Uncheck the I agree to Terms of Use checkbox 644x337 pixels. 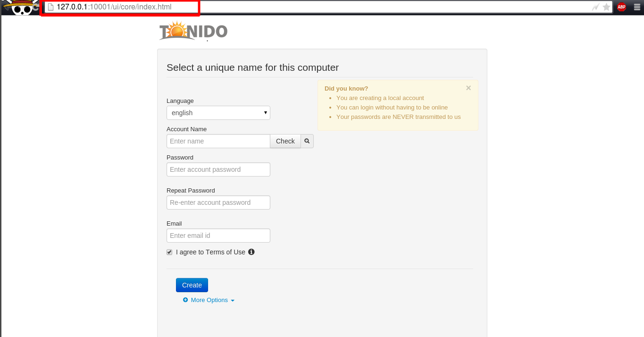click(x=169, y=252)
